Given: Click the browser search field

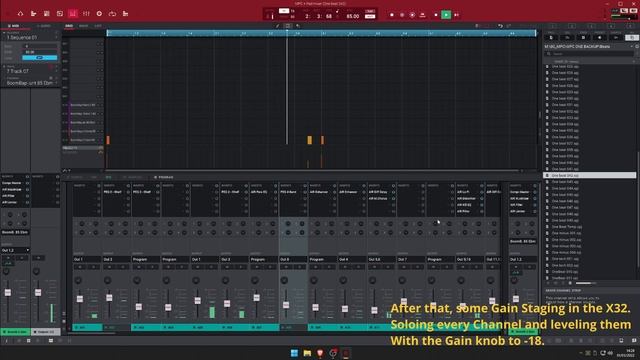Looking at the screenshot, I should click(589, 54).
